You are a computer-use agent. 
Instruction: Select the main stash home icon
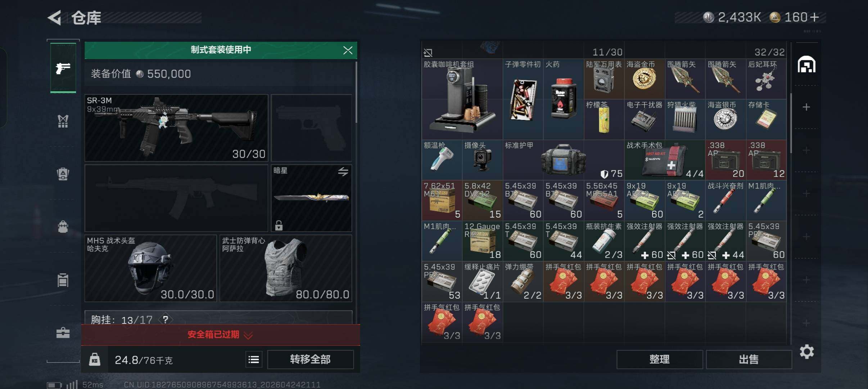[x=806, y=64]
